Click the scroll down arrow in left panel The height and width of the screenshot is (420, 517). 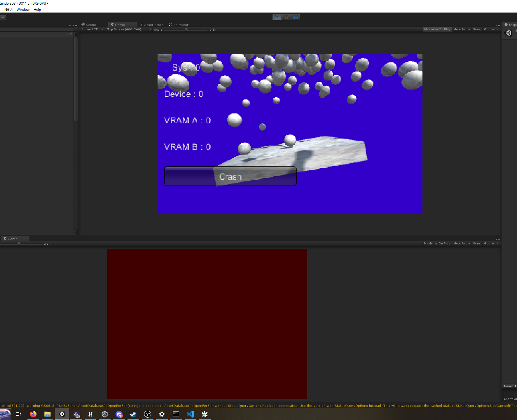pos(76,232)
